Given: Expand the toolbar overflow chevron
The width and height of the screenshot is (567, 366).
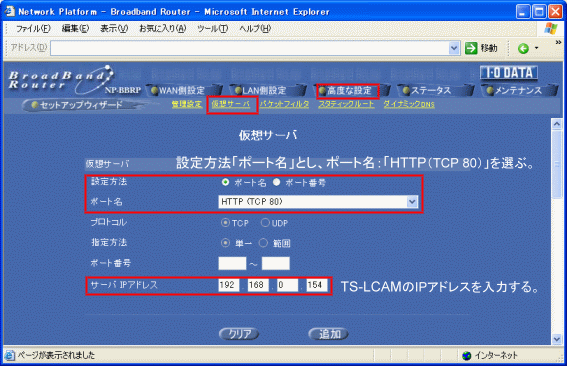Looking at the screenshot, I should click(x=558, y=42).
